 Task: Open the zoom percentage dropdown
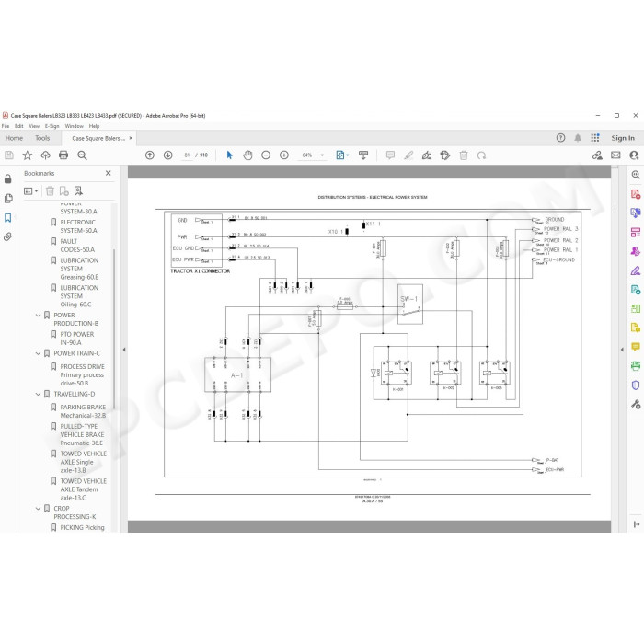click(322, 155)
